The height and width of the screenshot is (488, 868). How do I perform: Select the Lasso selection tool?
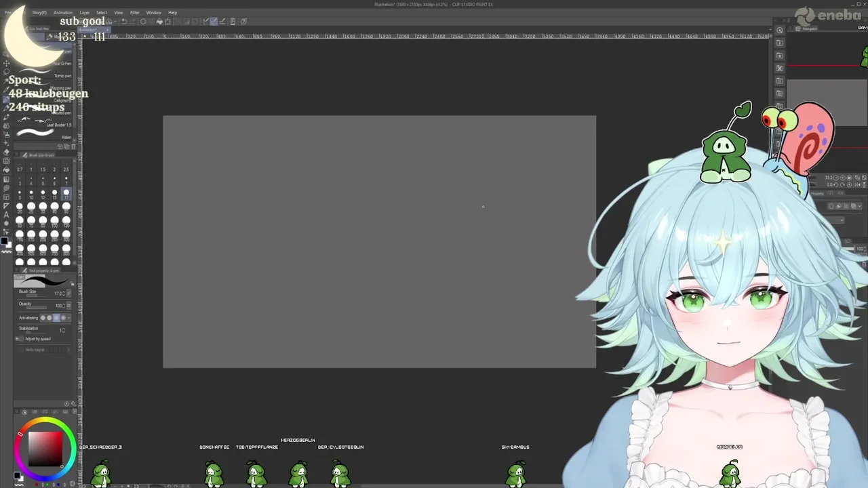(x=6, y=71)
